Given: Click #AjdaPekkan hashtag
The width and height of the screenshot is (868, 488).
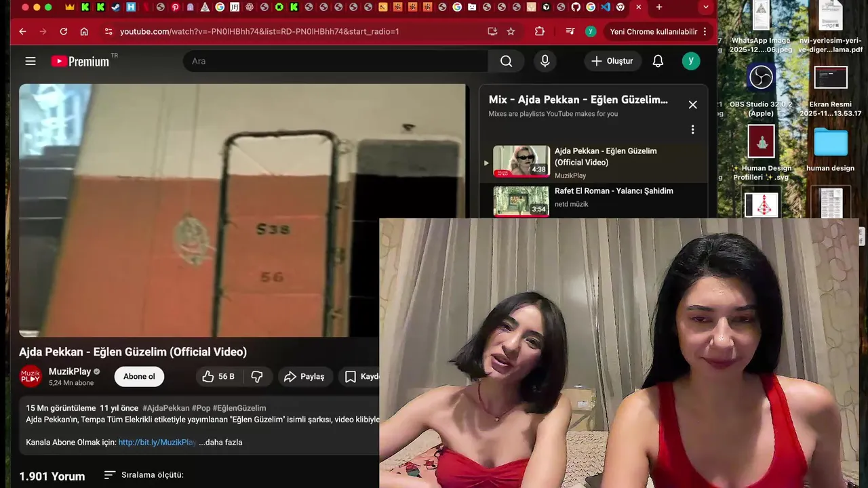Looking at the screenshot, I should coord(166,408).
